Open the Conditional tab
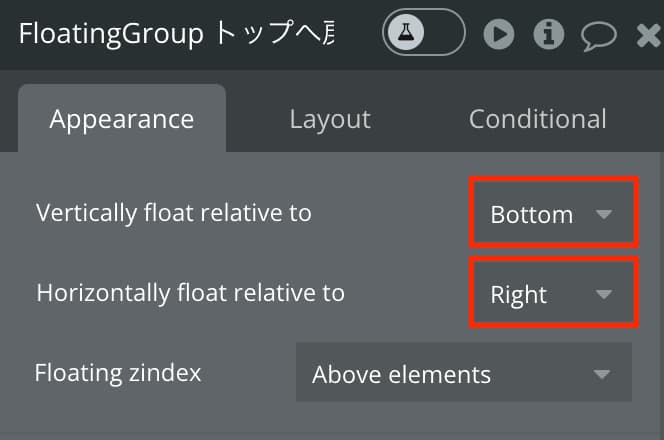The width and height of the screenshot is (664, 440). pyautogui.click(x=537, y=119)
